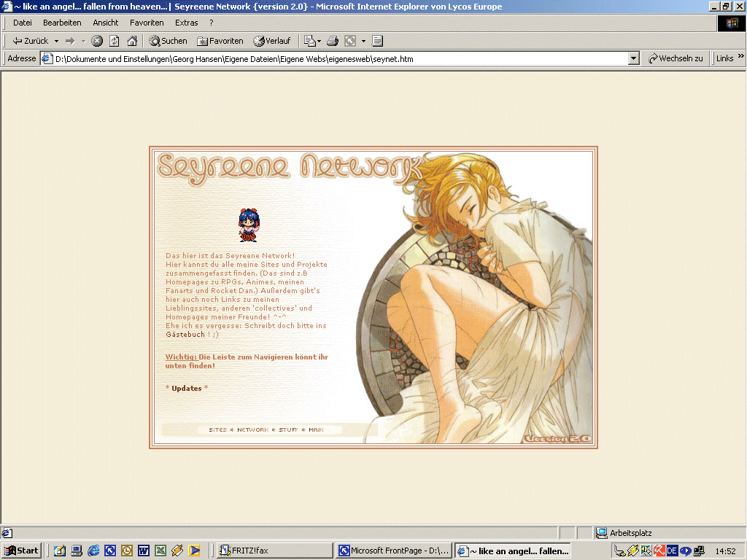Launch Word from quick launch bar
The height and width of the screenshot is (560, 747).
tap(144, 551)
